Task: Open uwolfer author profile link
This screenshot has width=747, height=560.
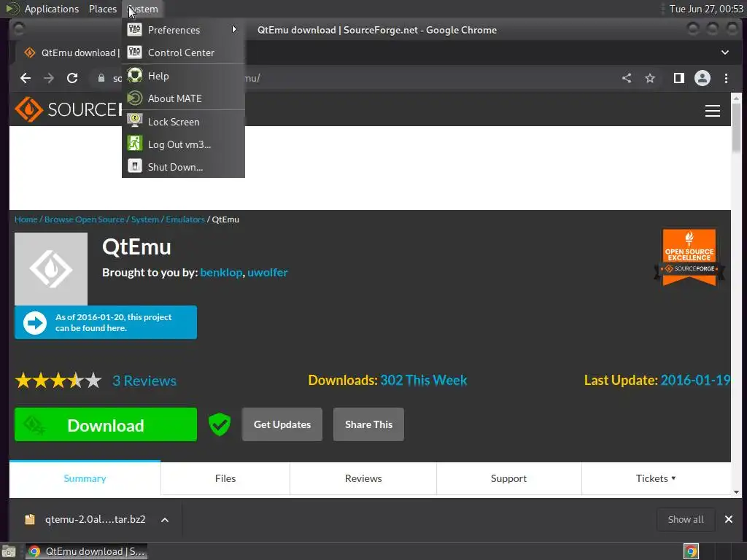Action: [x=267, y=273]
